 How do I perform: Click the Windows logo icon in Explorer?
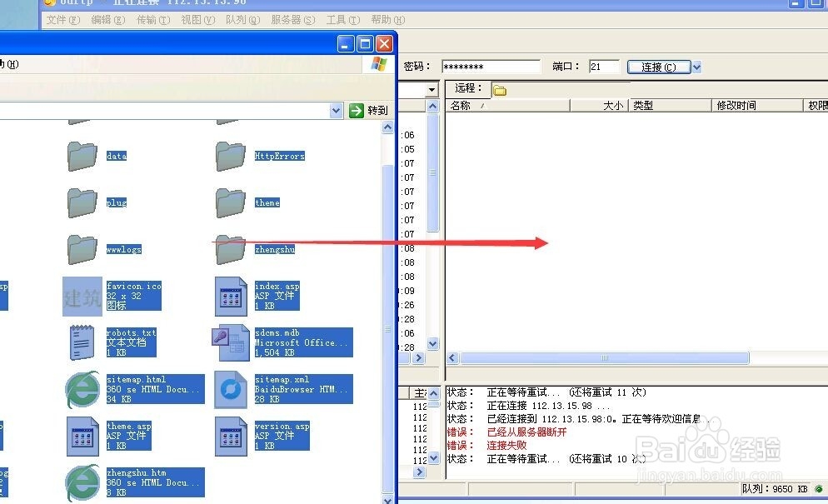pyautogui.click(x=379, y=64)
